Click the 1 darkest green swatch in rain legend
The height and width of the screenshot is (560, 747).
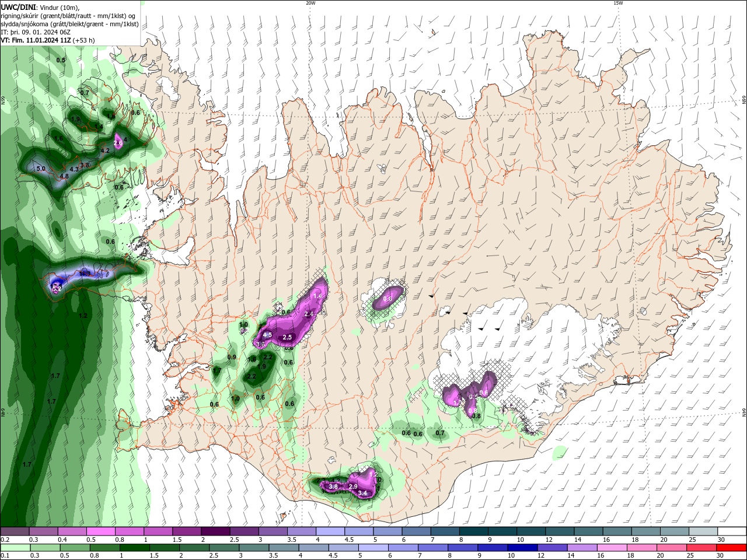click(x=134, y=548)
